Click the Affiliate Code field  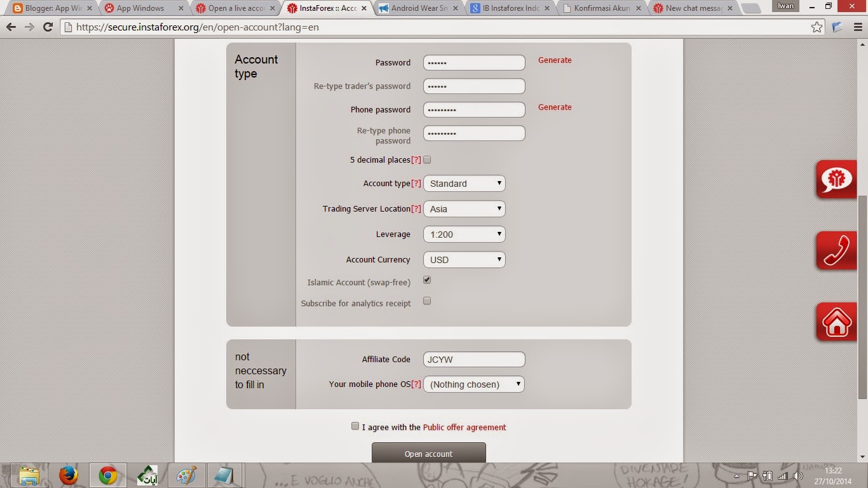point(475,360)
